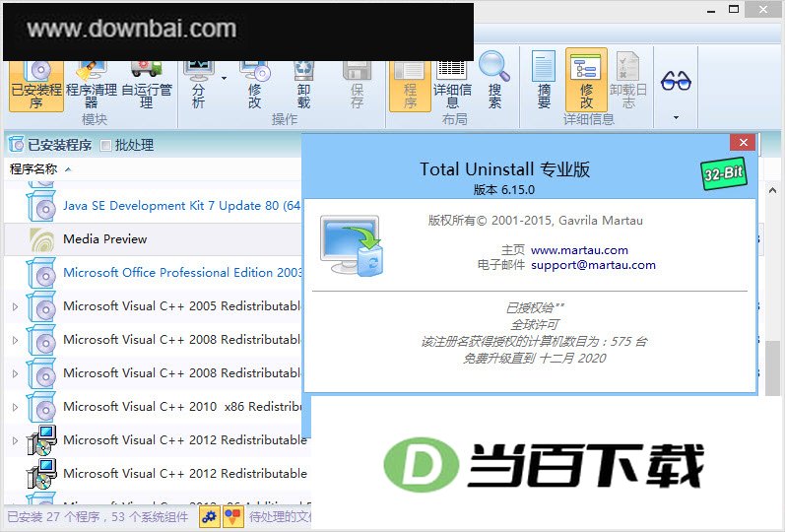
Task: Select the 程序 layout button
Action: 410,85
